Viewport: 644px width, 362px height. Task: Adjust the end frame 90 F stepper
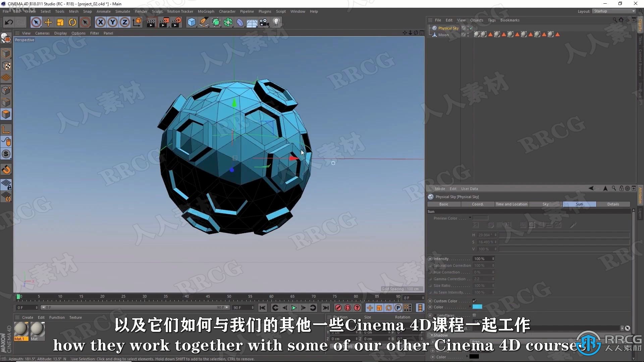tap(252, 307)
